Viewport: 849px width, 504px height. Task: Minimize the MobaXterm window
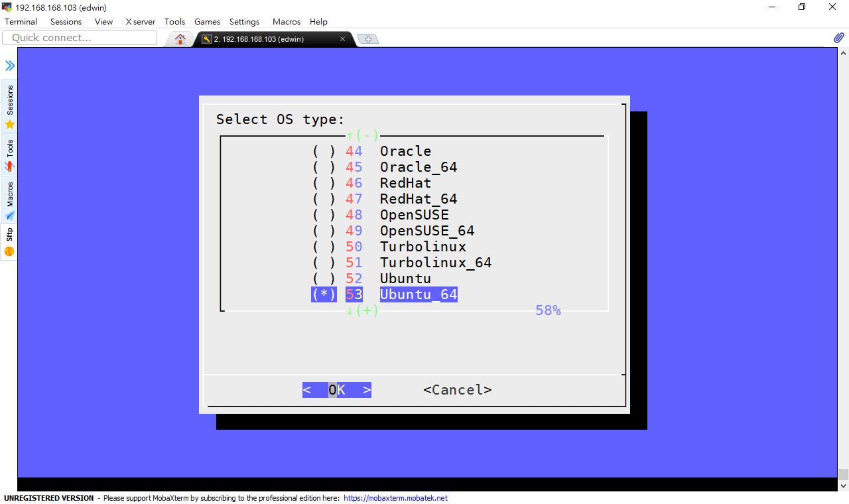pyautogui.click(x=771, y=7)
